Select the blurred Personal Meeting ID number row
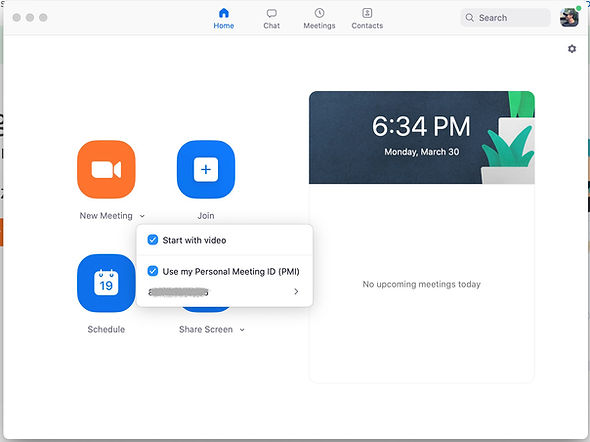The image size is (590, 442). [225, 292]
